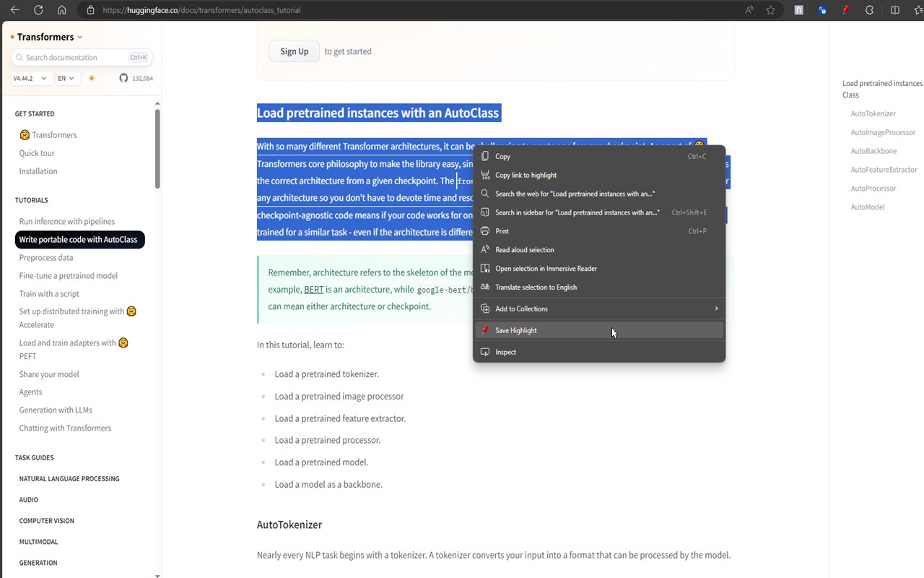This screenshot has width=924, height=578.
Task: Select Write portable code with AutoClass
Action: pos(79,239)
